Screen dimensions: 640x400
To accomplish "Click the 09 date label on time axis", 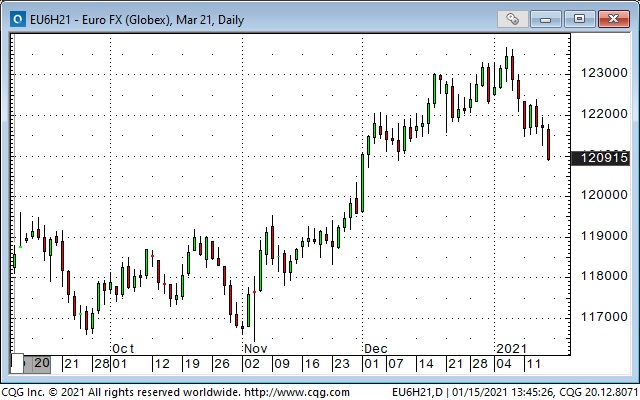I will (282, 364).
